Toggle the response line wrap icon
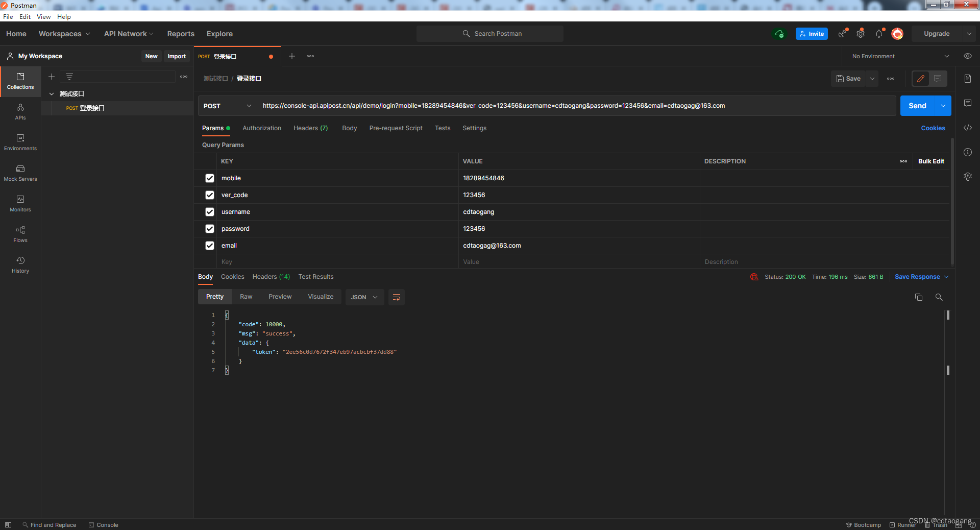The width and height of the screenshot is (980, 530). [x=397, y=297]
